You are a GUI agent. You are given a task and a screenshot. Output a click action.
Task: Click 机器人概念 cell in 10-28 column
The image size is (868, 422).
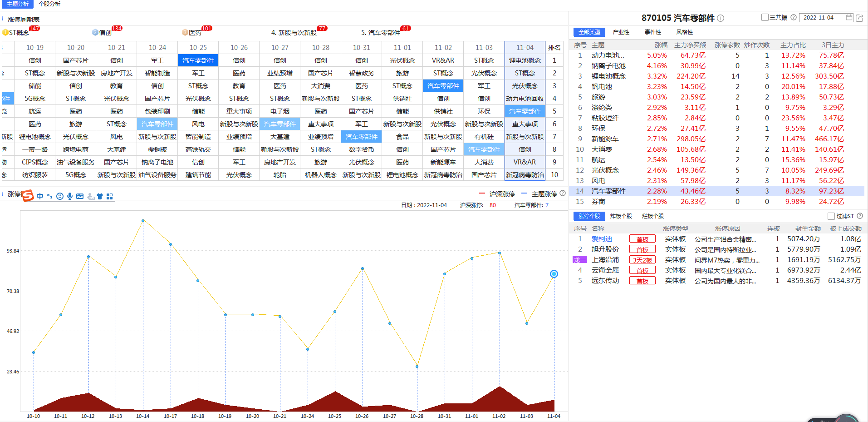tap(321, 175)
